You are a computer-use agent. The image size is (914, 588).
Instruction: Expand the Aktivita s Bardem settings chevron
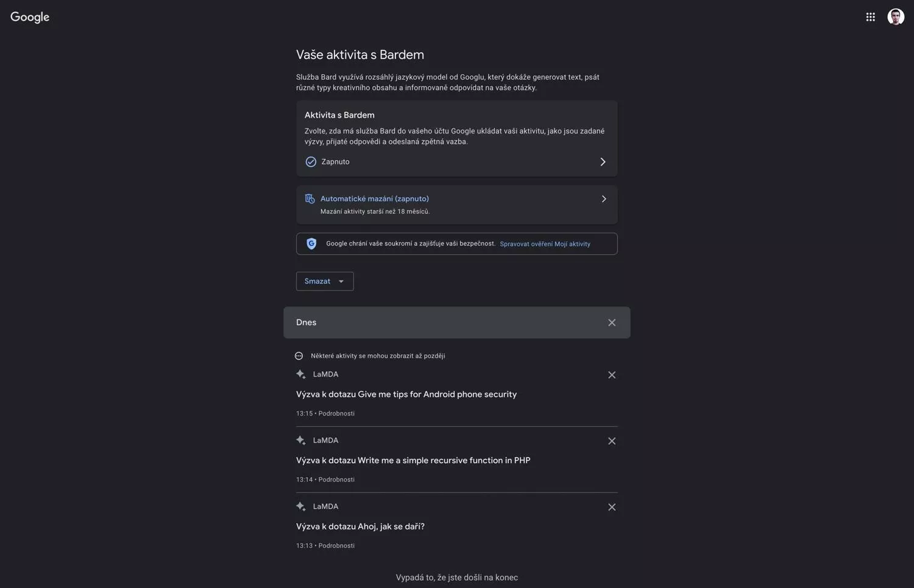click(603, 161)
